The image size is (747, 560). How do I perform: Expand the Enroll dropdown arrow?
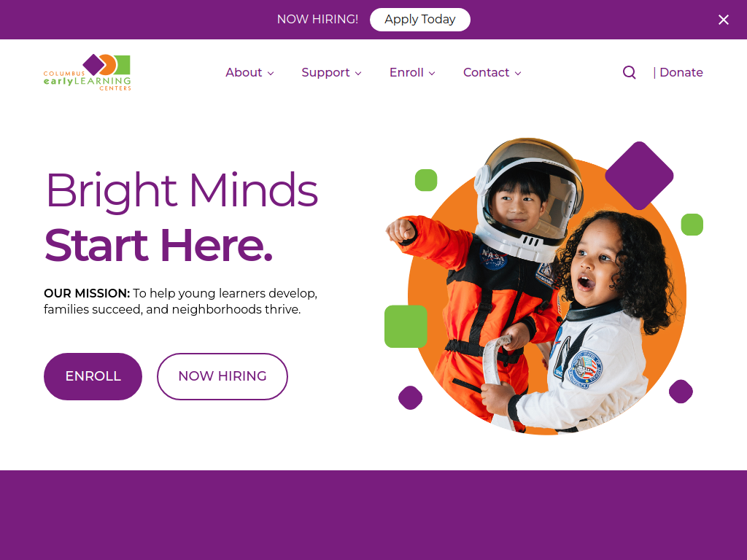click(x=432, y=74)
